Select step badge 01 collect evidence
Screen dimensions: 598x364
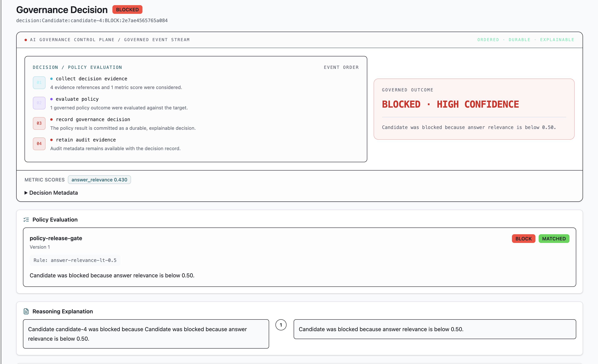click(x=39, y=82)
